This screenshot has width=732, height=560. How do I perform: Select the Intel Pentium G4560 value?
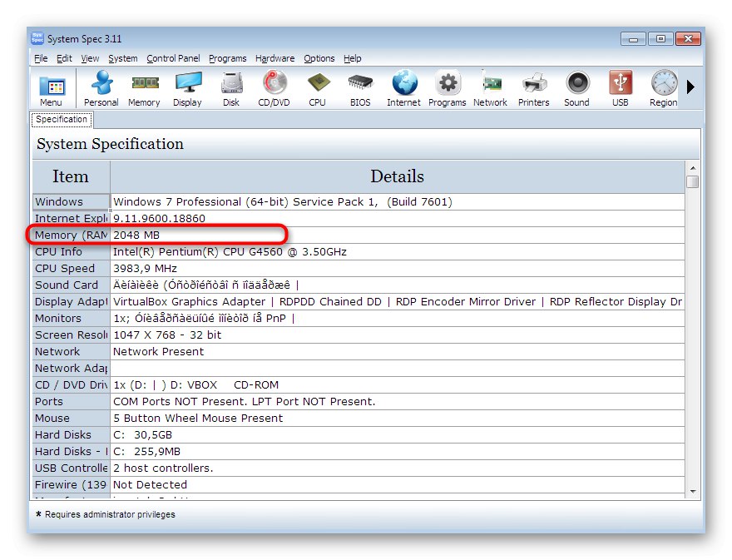tap(398, 252)
